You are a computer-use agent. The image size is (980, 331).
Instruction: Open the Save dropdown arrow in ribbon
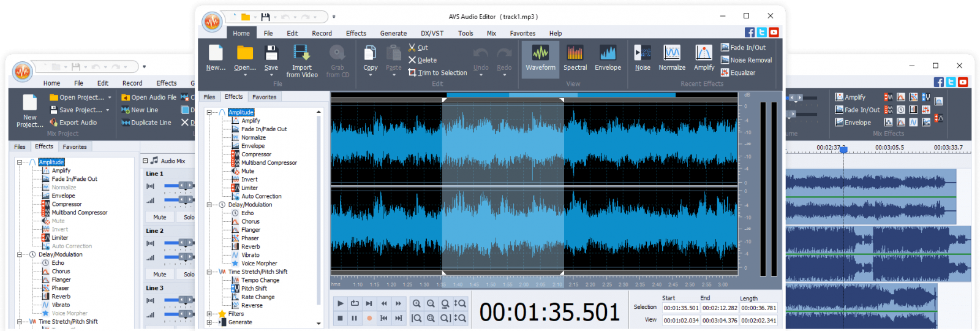[271, 75]
